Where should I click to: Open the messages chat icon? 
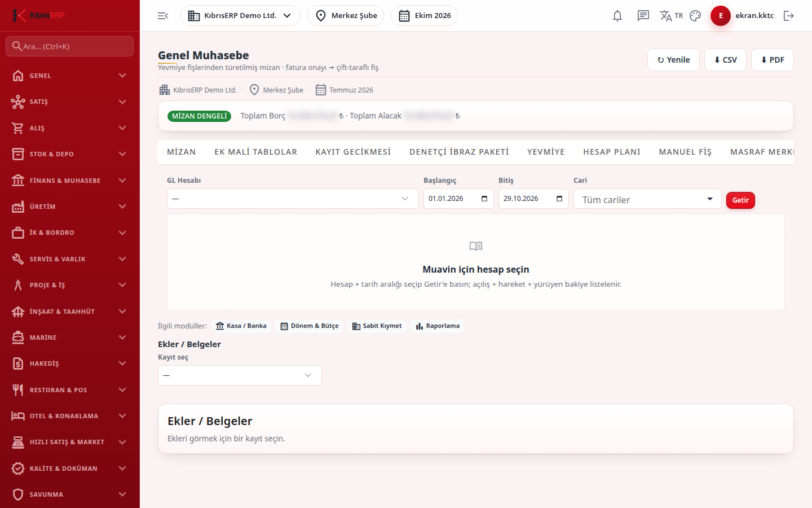tap(643, 16)
